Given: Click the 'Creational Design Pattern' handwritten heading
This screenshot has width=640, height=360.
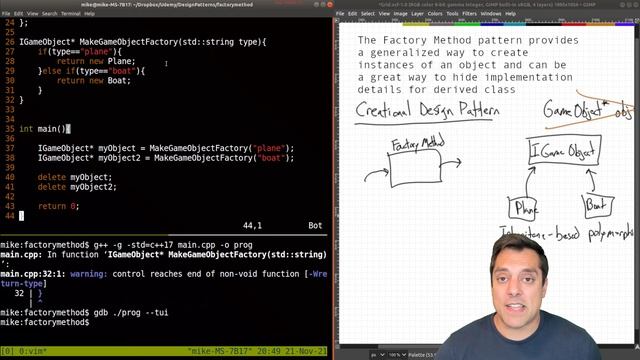Looking at the screenshot, I should tap(427, 111).
